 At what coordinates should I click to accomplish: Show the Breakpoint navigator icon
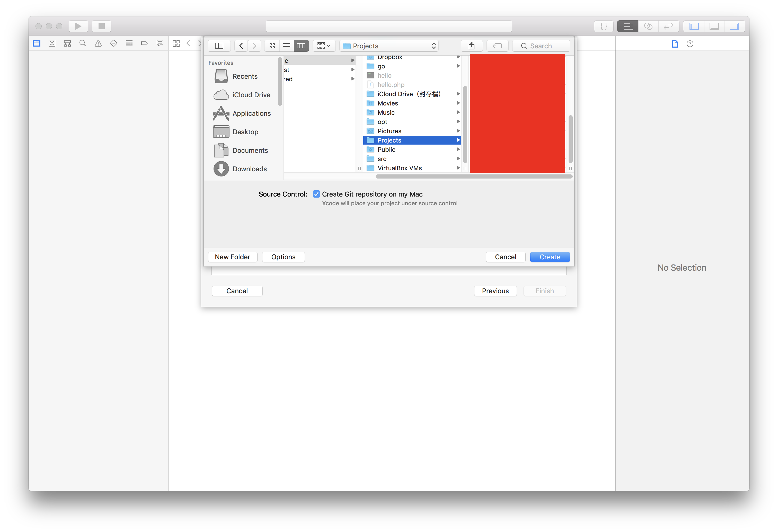coord(144,43)
